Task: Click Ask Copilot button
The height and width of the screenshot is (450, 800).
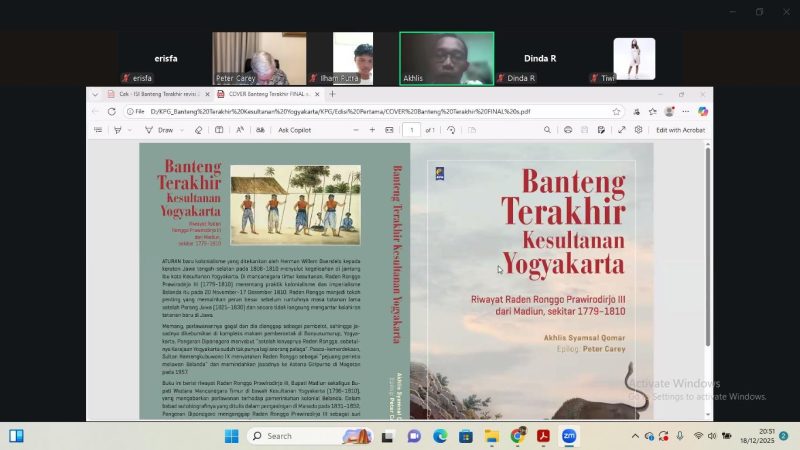Action: [294, 130]
